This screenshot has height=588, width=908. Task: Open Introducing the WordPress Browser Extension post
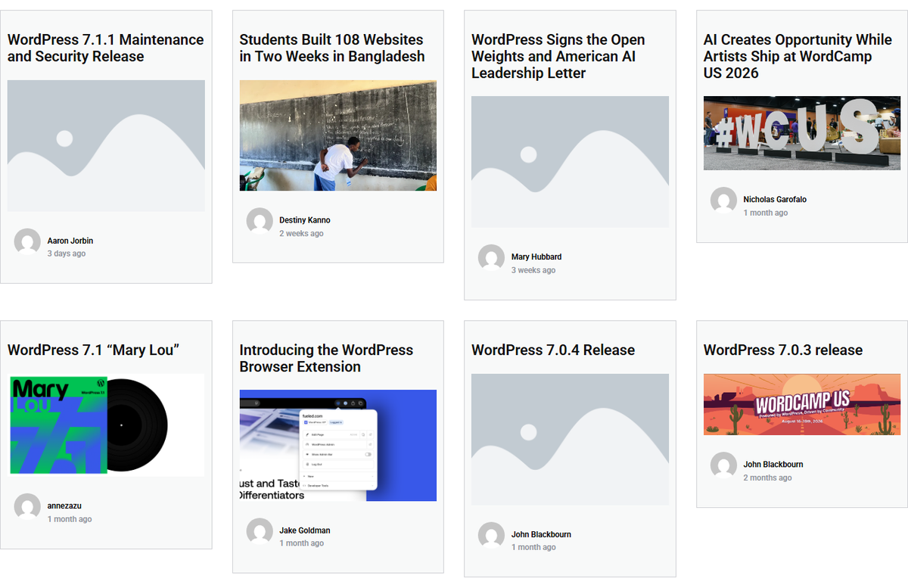[x=326, y=359]
